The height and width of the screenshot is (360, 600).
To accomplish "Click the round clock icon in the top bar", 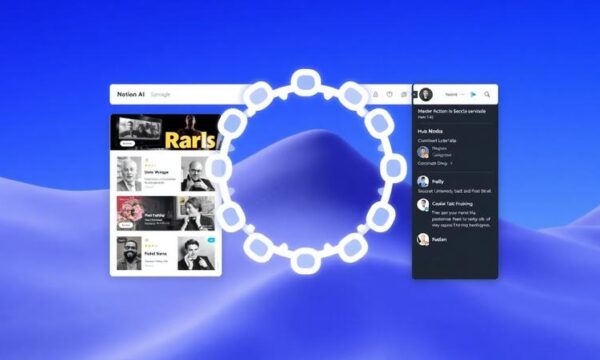I will pyautogui.click(x=390, y=94).
